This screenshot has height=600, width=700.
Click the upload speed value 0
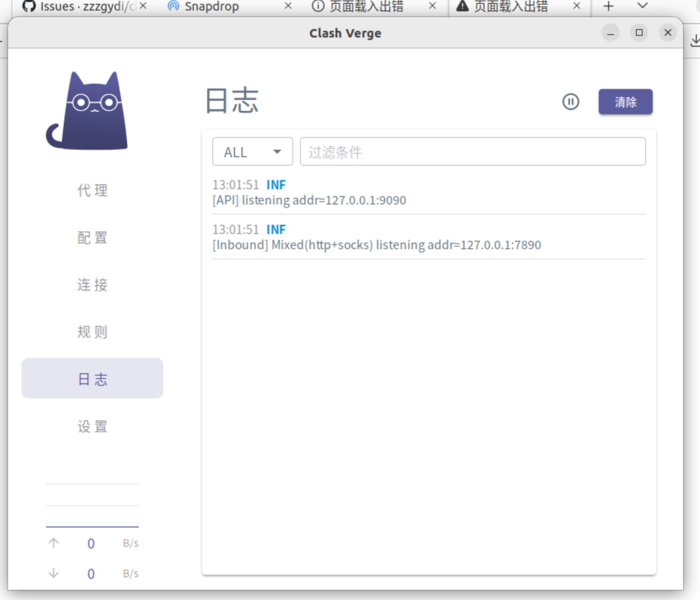click(91, 543)
